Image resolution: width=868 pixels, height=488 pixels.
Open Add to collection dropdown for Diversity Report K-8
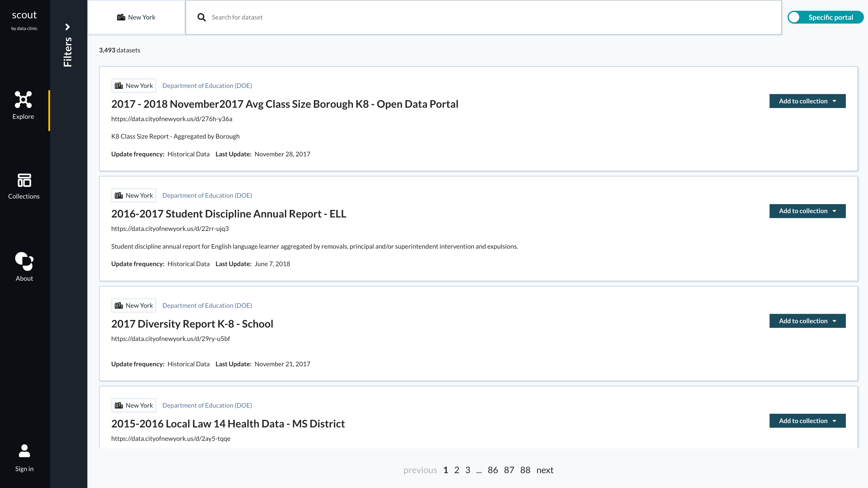807,321
